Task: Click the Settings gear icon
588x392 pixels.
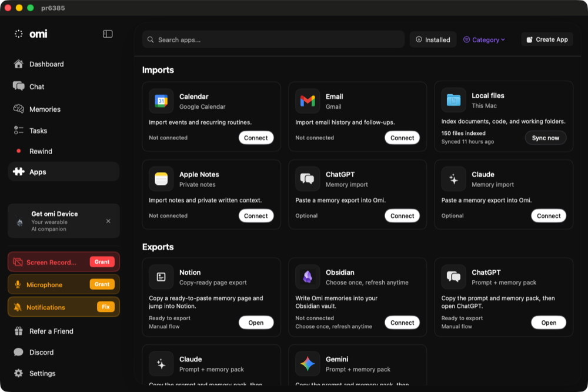Action: click(18, 373)
